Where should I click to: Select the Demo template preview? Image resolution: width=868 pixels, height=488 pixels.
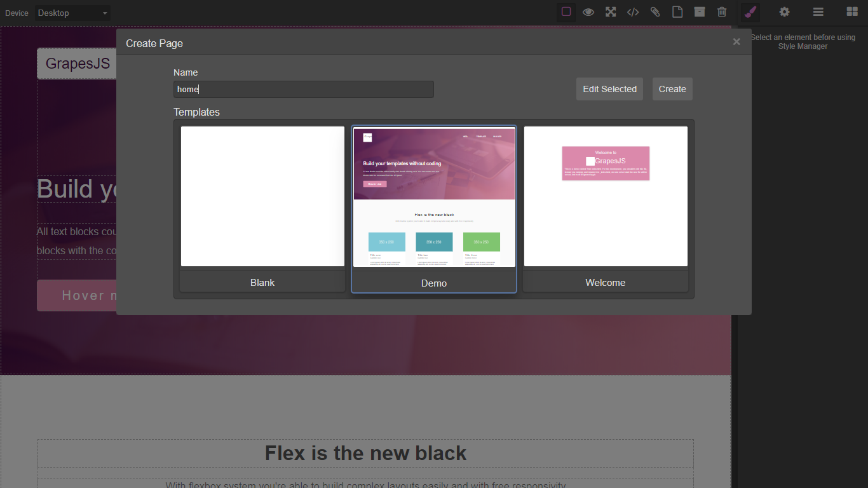pos(434,196)
